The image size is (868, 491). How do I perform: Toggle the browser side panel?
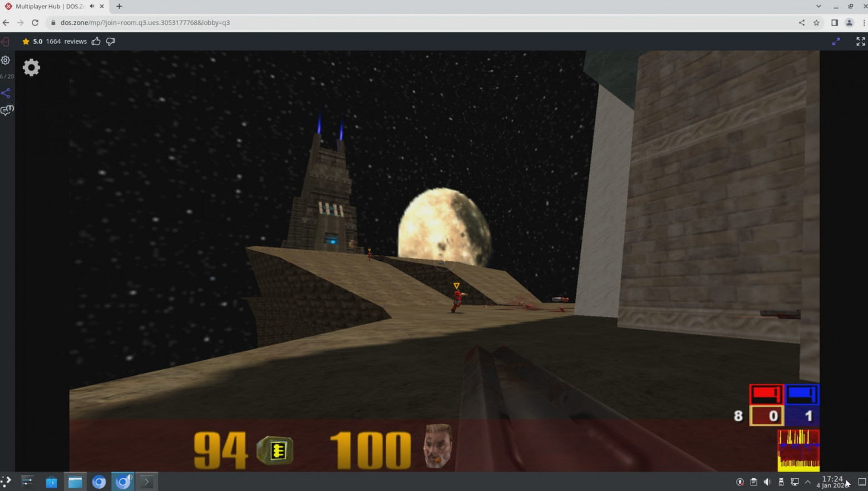pyautogui.click(x=835, y=23)
